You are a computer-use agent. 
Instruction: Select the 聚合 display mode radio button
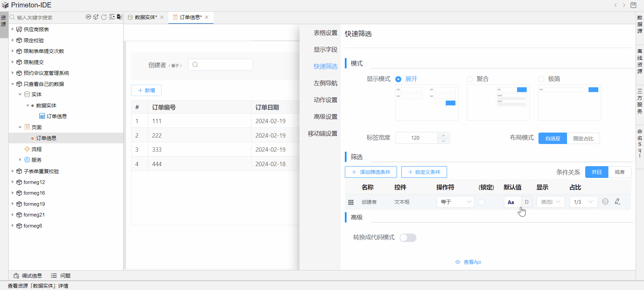pyautogui.click(x=470, y=79)
